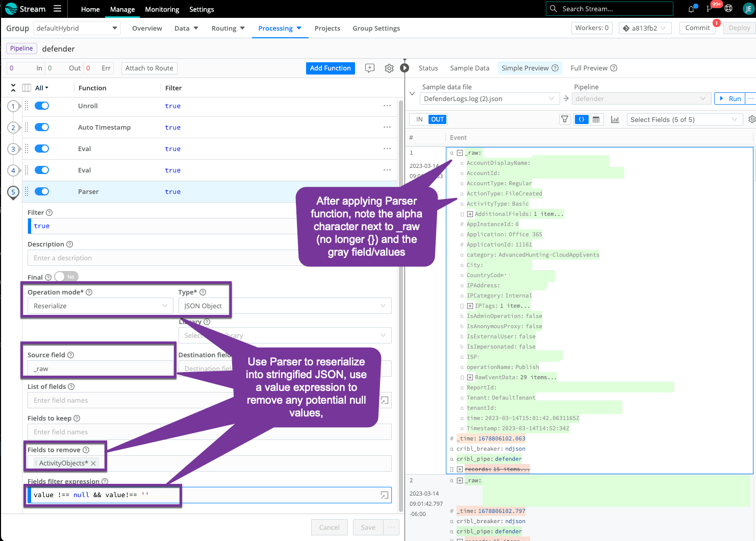This screenshot has width=756, height=541.
Task: Click the Attach to Route button
Action: [x=149, y=68]
